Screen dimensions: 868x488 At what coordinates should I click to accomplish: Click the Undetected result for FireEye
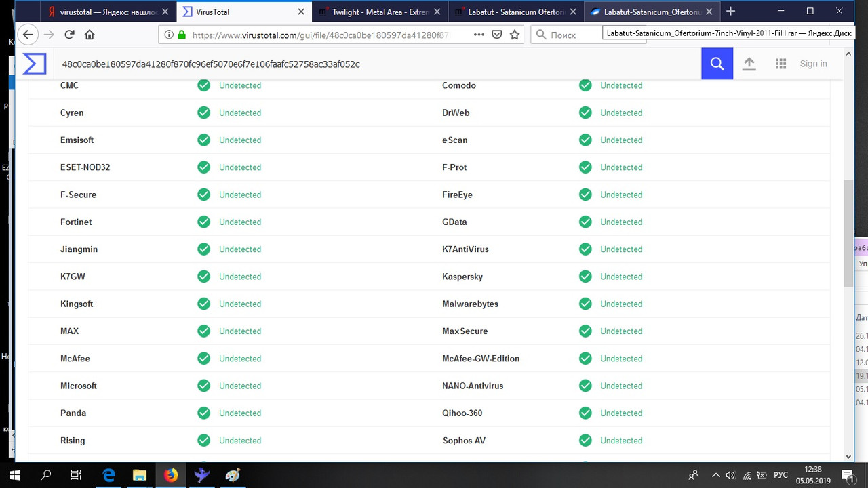621,195
